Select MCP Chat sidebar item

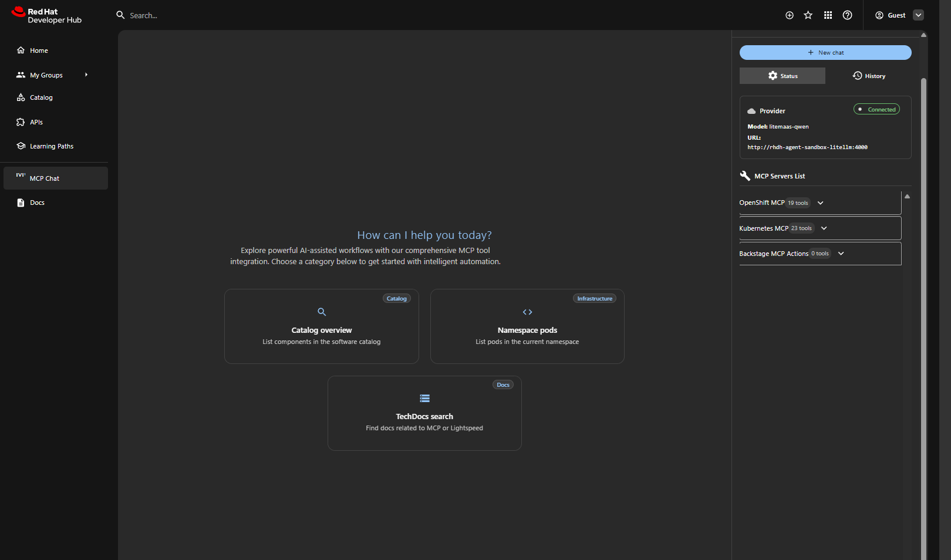click(56, 178)
